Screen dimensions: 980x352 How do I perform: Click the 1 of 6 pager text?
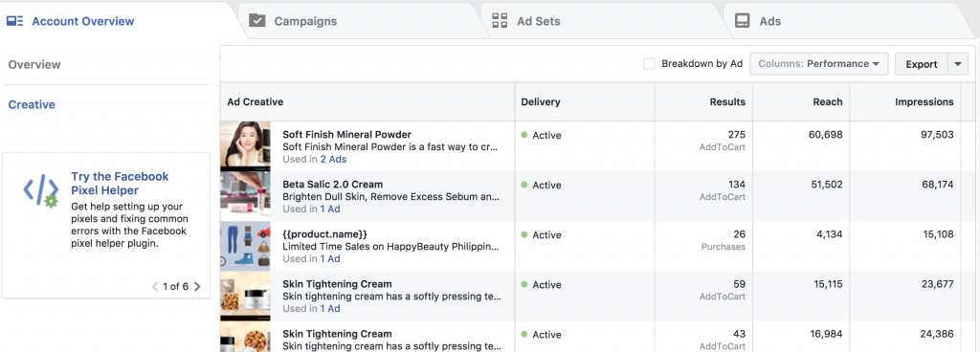176,286
